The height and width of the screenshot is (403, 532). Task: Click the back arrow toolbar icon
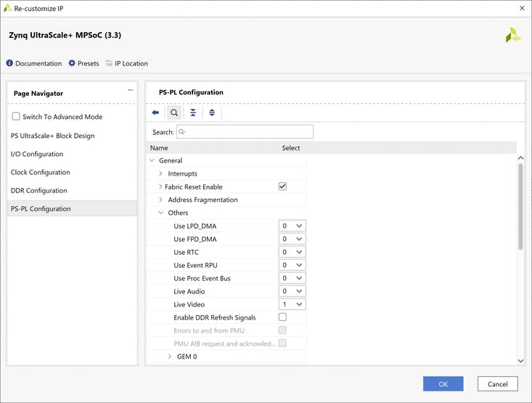tap(155, 113)
